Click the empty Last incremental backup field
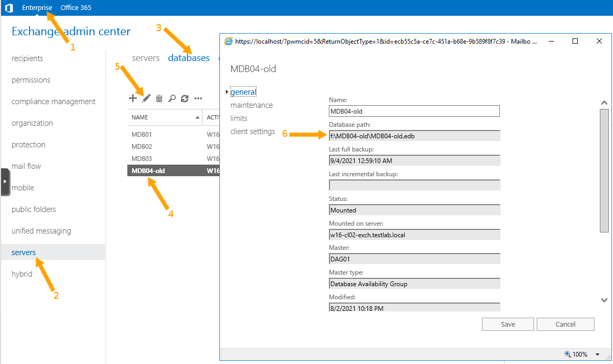Image resolution: width=613 pixels, height=364 pixels. (x=415, y=185)
